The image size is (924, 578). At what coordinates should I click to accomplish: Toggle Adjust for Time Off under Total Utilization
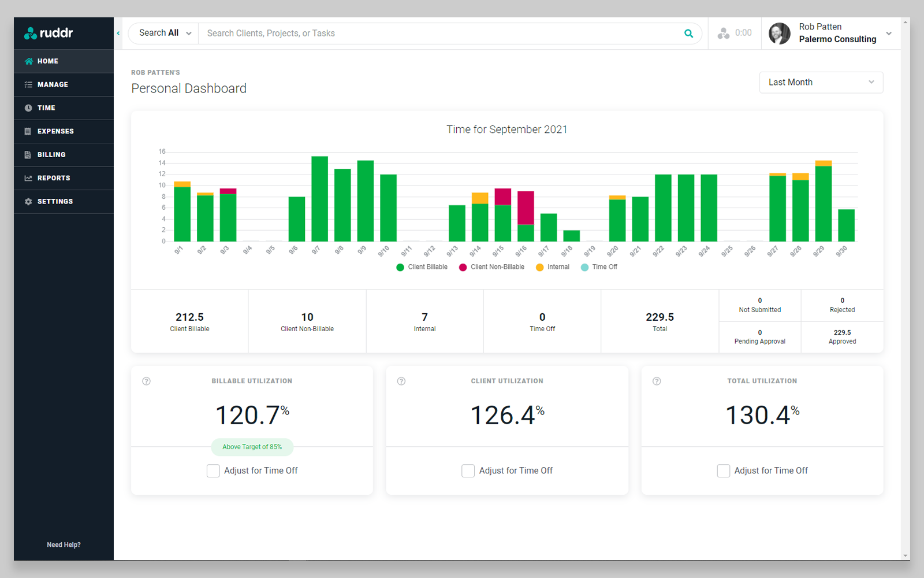[724, 470]
